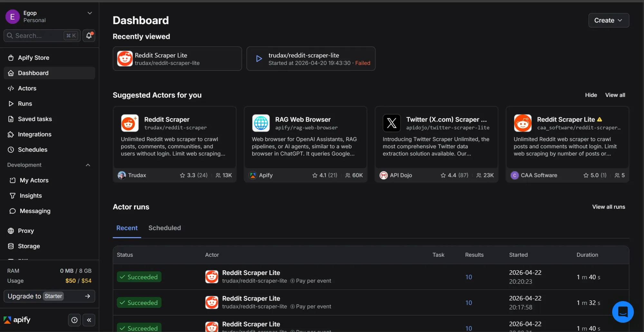Screen dimensions: 644x332
Task: Click the 5.0 (1) rating
Action: pos(595,175)
